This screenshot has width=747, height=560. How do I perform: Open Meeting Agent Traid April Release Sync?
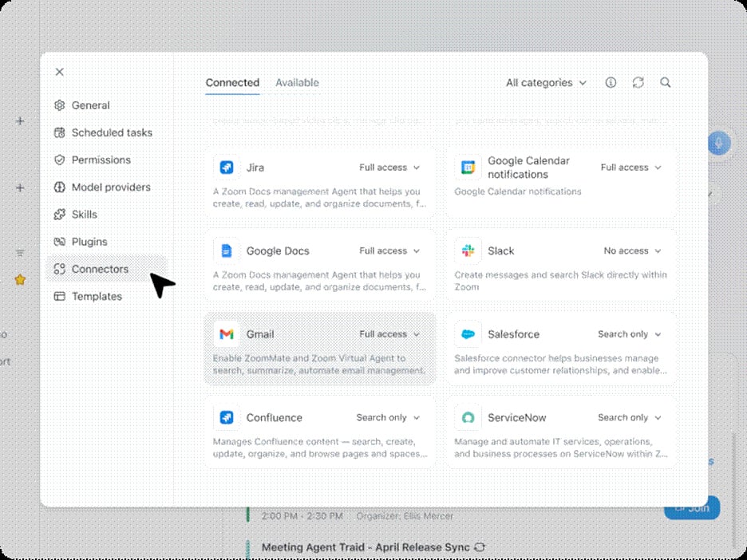pos(366,547)
